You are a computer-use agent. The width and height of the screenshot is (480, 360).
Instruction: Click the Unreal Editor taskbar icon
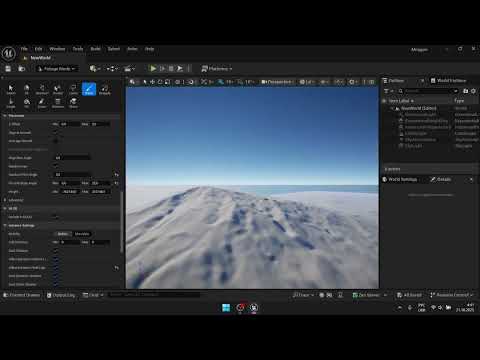(x=254, y=308)
